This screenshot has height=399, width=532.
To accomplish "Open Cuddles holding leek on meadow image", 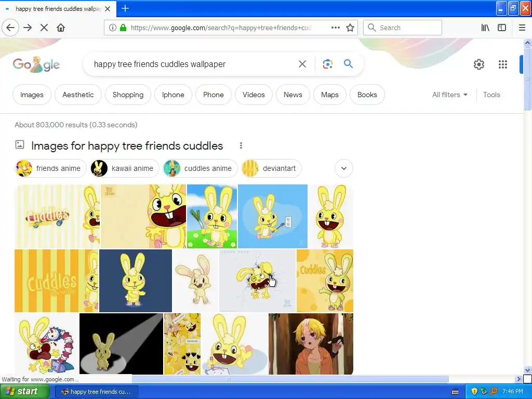I will point(212,217).
